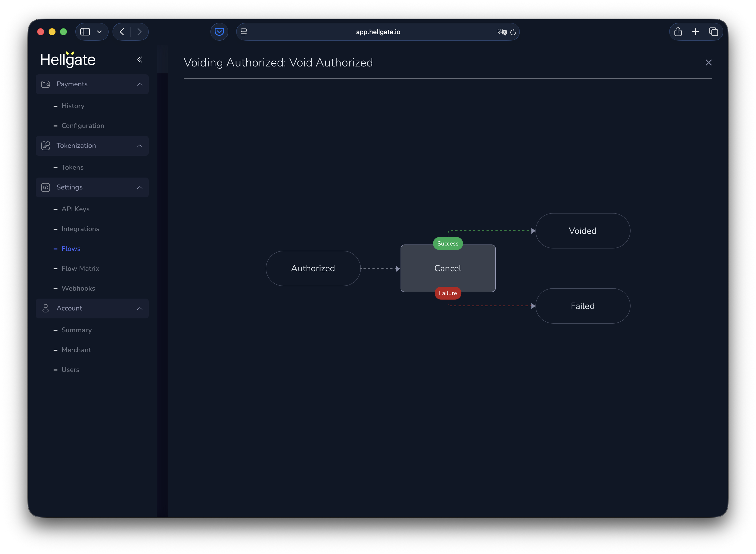756x554 pixels.
Task: Open the History page link
Action: (x=73, y=106)
